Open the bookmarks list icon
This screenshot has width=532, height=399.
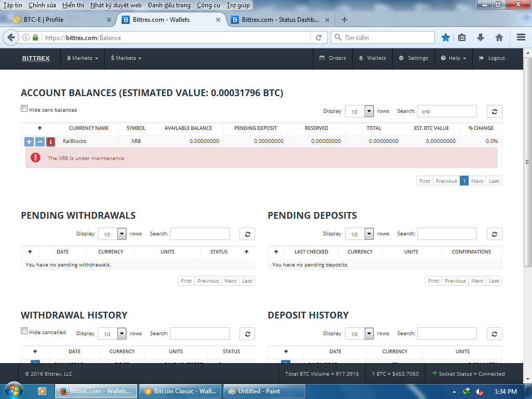[x=462, y=37]
